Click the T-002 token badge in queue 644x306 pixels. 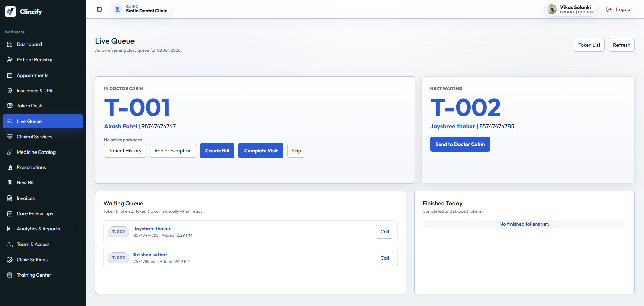coord(118,232)
